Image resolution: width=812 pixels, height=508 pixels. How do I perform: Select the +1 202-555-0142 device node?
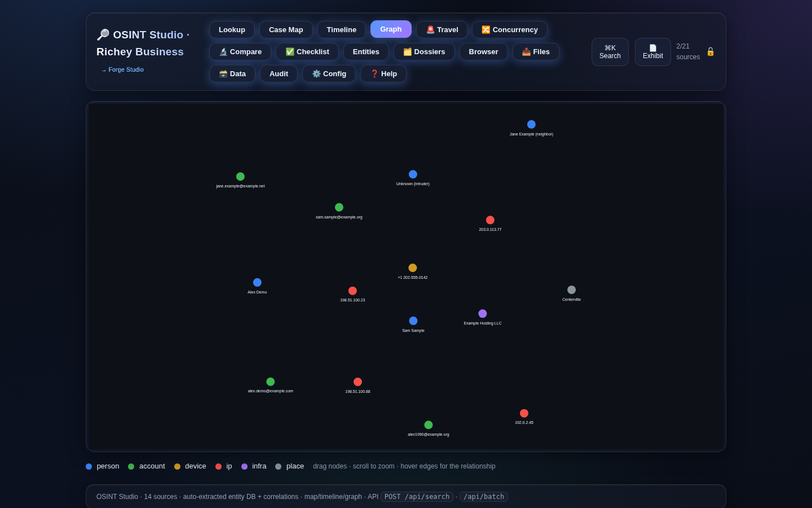tap(413, 268)
